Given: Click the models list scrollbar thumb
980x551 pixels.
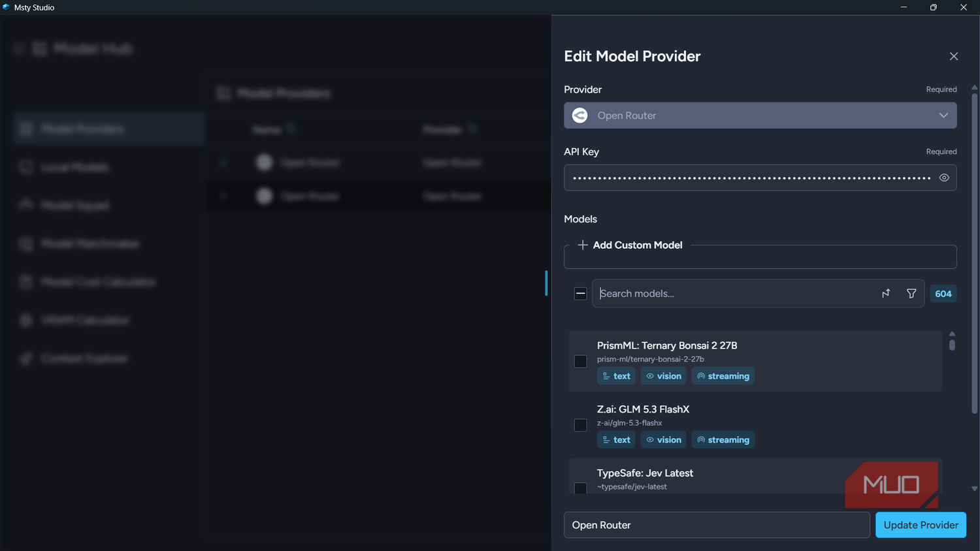Looking at the screenshot, I should pyautogui.click(x=952, y=345).
